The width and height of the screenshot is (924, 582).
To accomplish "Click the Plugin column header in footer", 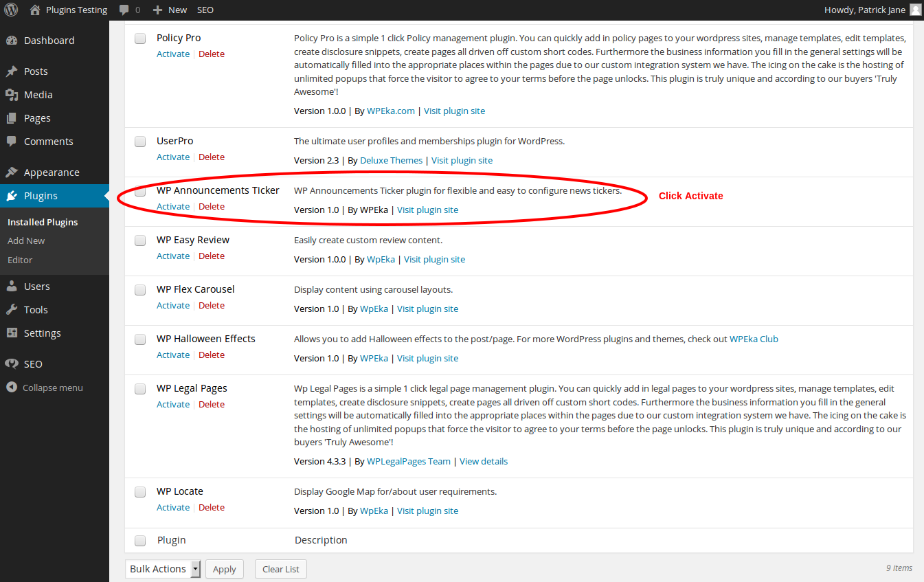I will tap(172, 540).
